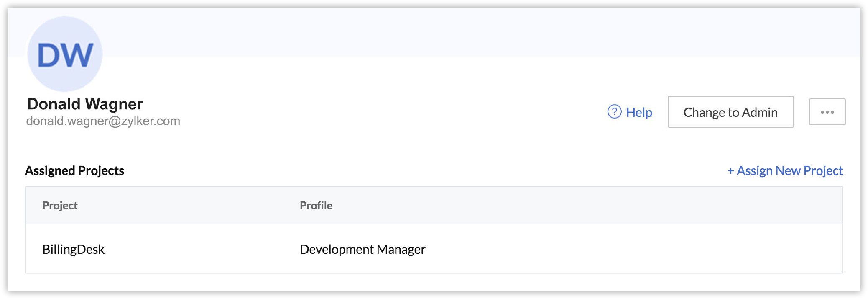This screenshot has width=868, height=299.
Task: Click the D letter in the avatar initials
Action: [49, 55]
